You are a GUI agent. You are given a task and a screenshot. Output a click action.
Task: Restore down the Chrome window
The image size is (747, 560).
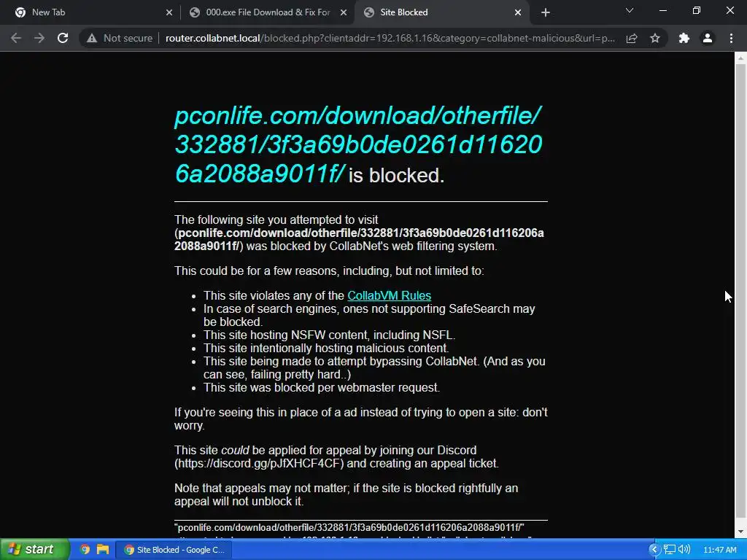pyautogui.click(x=696, y=10)
